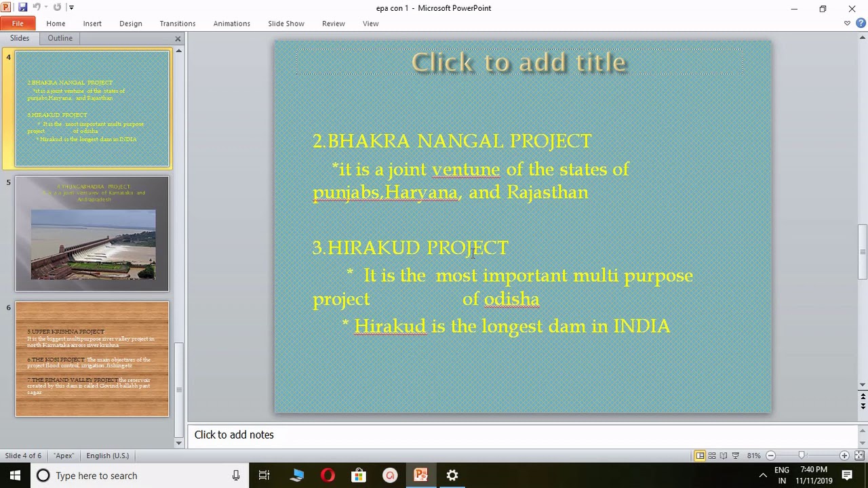Click the 'Apex' theme name in status bar
This screenshot has height=488, width=868.
pyautogui.click(x=64, y=455)
